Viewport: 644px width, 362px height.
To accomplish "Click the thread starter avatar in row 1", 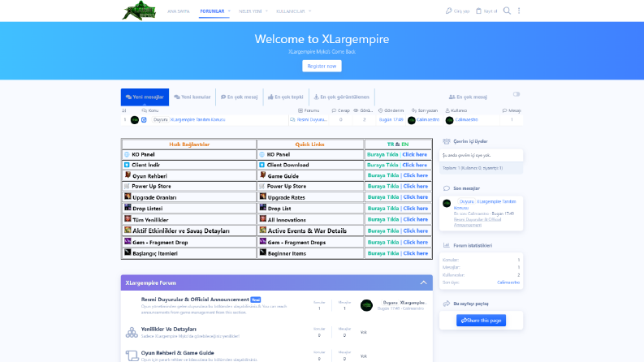I will point(135,120).
